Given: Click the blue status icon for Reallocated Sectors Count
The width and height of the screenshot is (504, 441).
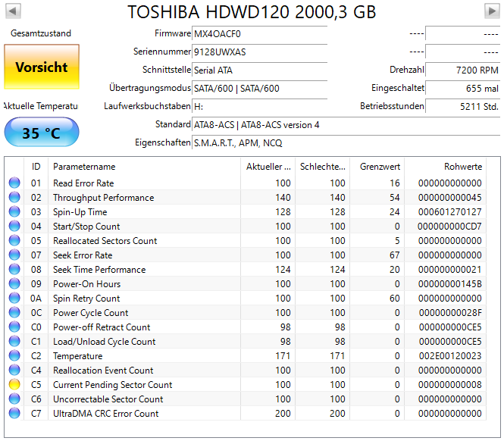Looking at the screenshot, I should pos(14,240).
